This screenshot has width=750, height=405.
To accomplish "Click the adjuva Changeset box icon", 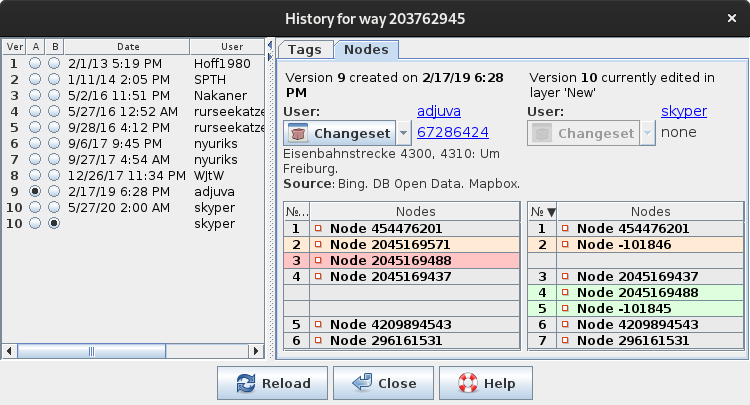I will click(x=298, y=133).
